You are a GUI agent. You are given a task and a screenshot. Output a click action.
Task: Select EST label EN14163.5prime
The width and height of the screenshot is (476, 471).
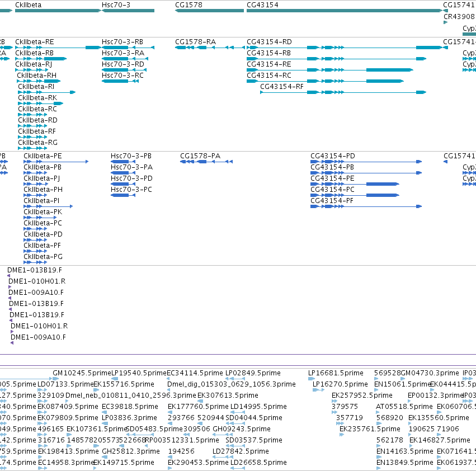coord(404,451)
